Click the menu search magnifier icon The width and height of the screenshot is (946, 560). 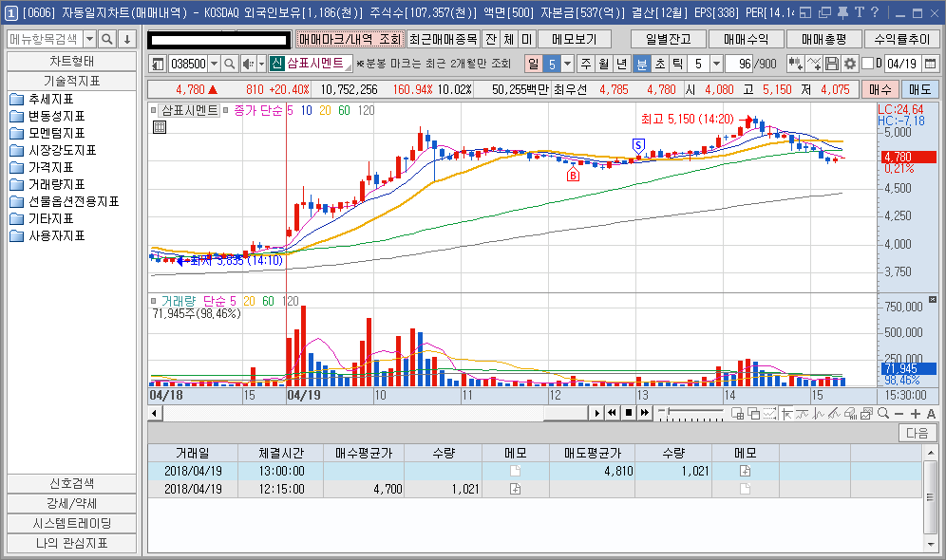pyautogui.click(x=107, y=39)
